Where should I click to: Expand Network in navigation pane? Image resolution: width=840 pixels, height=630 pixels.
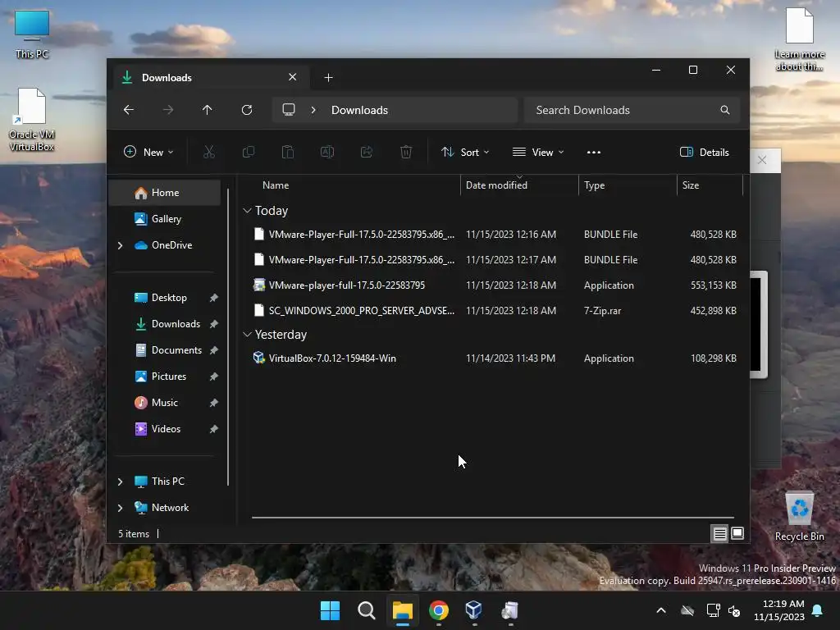(120, 508)
